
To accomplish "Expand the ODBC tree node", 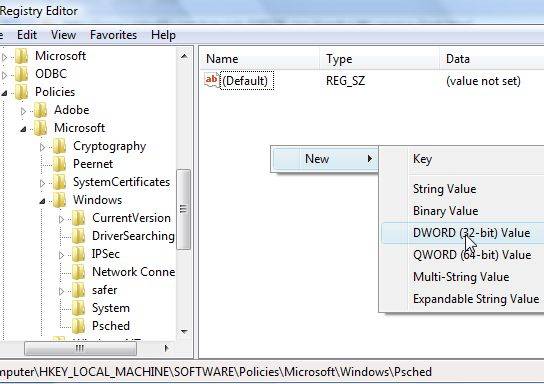I will (x=4, y=75).
